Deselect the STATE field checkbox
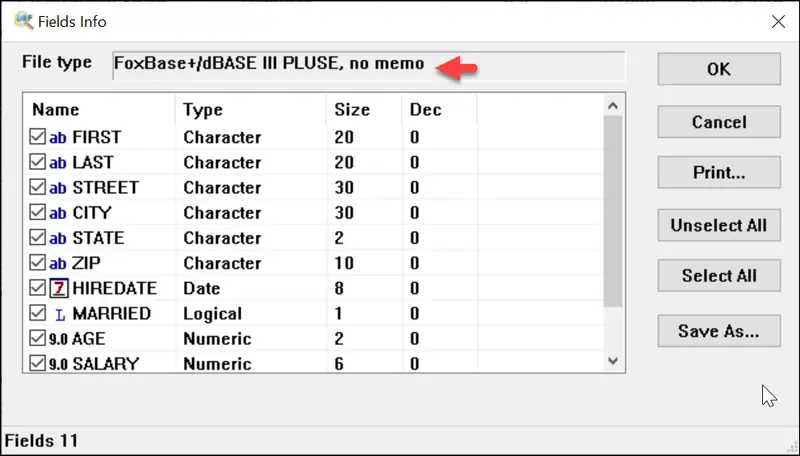Viewport: 800px width, 456px height. pos(37,238)
